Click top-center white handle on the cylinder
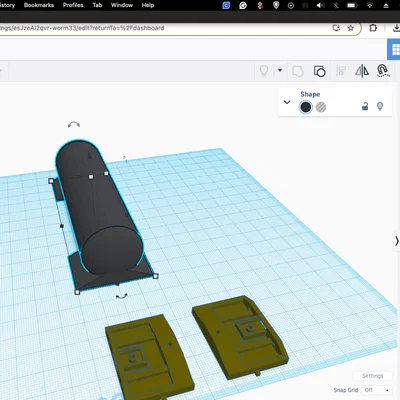400x400 pixels. 91,177
